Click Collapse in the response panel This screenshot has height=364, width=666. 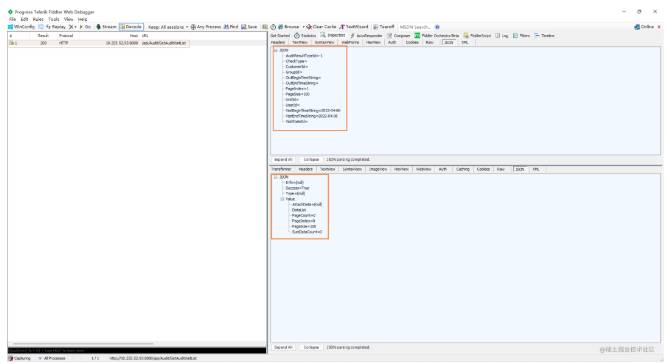(311, 347)
